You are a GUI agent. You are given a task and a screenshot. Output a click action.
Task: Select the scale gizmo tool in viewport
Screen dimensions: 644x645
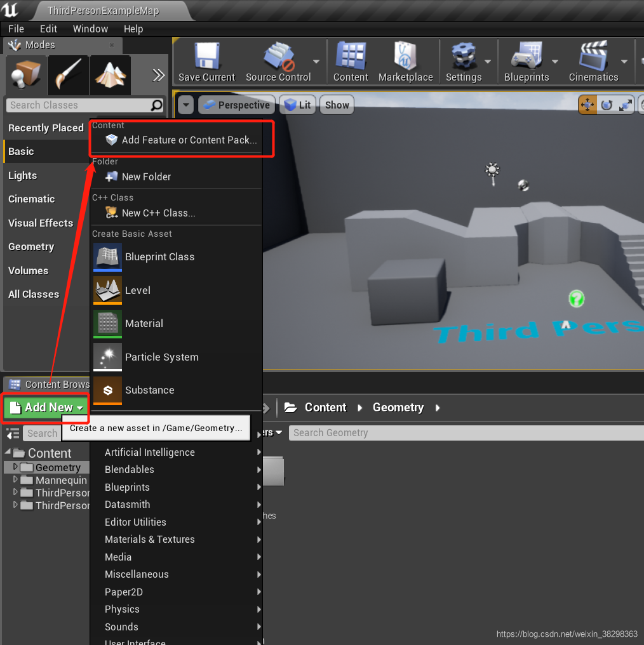click(x=625, y=105)
